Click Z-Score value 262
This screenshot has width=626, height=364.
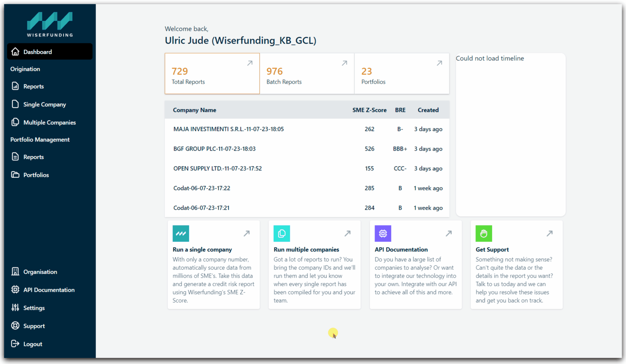pos(369,129)
